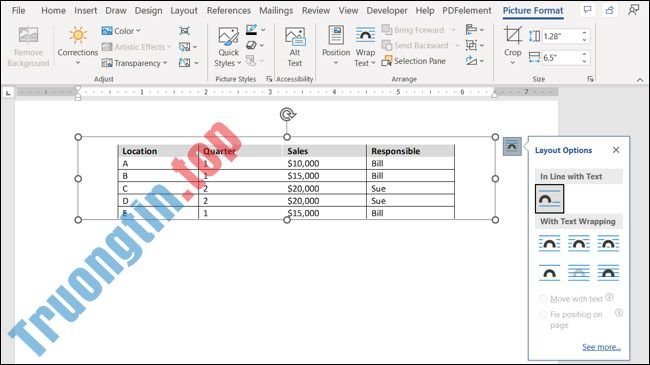Increase the height value with the stepper
Image resolution: width=650 pixels, height=365 pixels.
[585, 33]
